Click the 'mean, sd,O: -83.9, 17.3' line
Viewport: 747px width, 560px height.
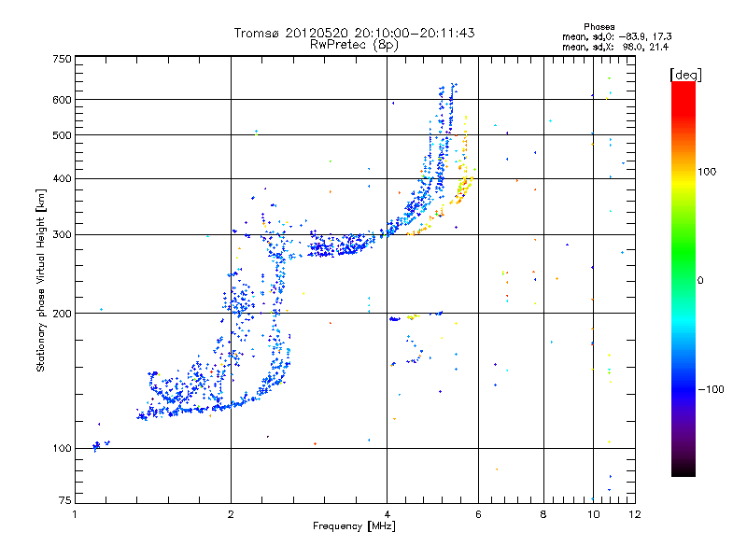[617, 36]
